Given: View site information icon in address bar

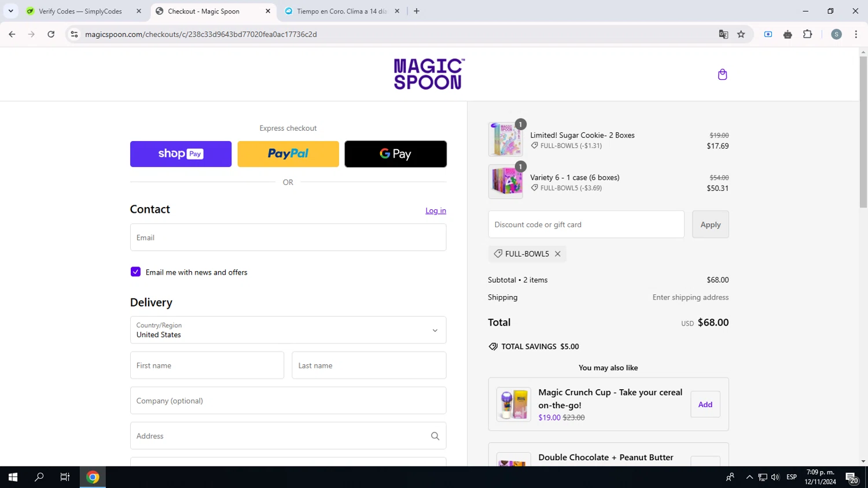Looking at the screenshot, I should (x=74, y=34).
